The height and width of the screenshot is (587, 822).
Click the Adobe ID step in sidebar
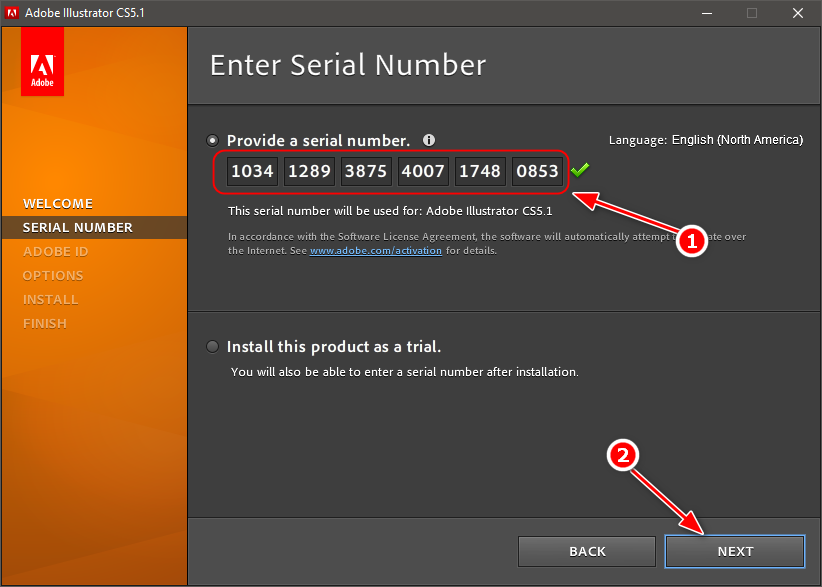click(x=56, y=252)
